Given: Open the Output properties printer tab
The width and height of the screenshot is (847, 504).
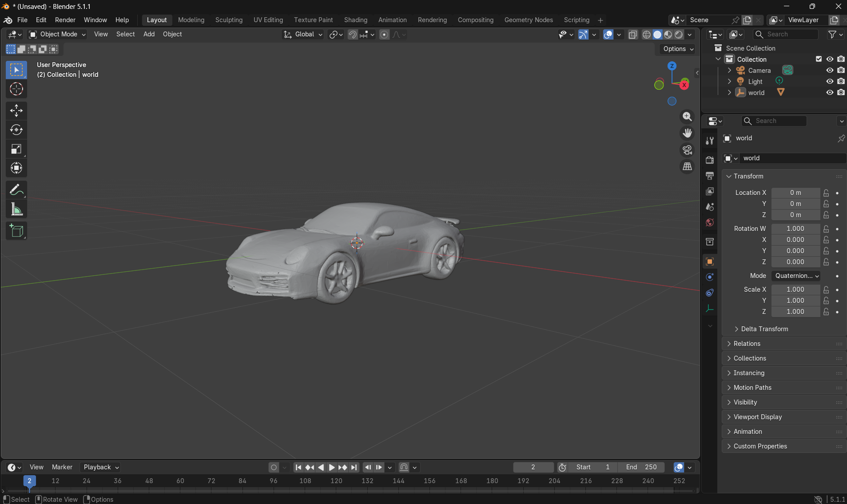Looking at the screenshot, I should point(710,176).
